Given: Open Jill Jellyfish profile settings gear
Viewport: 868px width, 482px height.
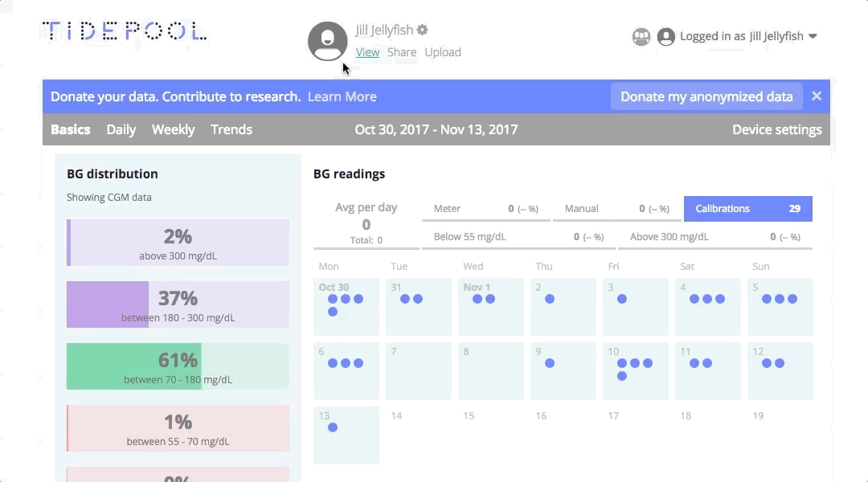Looking at the screenshot, I should click(x=423, y=30).
